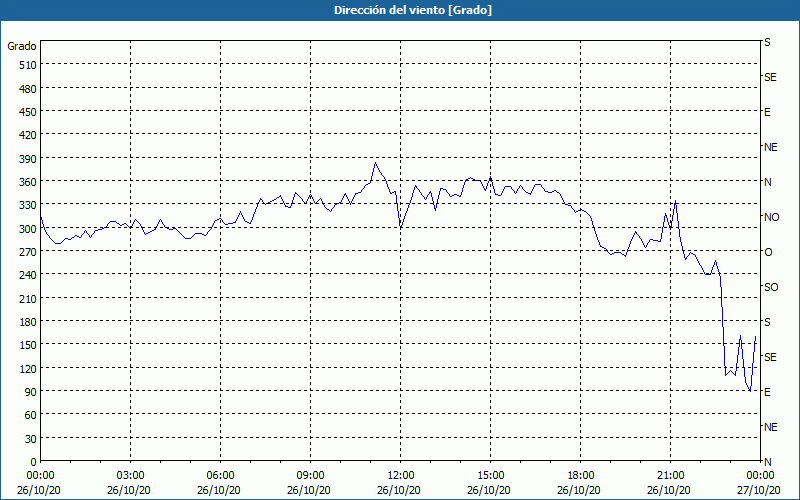Pick the S compass label on 180 gridline
Screen dimensions: 800x500
[767, 322]
